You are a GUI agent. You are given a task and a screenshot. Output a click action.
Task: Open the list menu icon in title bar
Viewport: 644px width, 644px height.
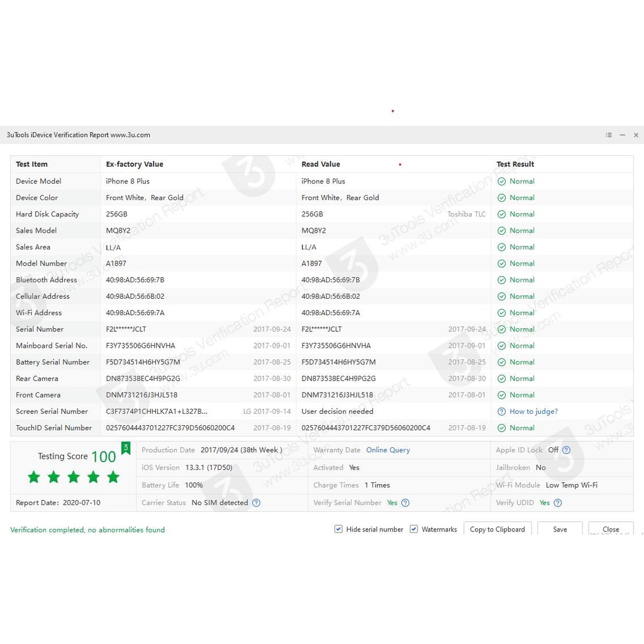pos(609,135)
